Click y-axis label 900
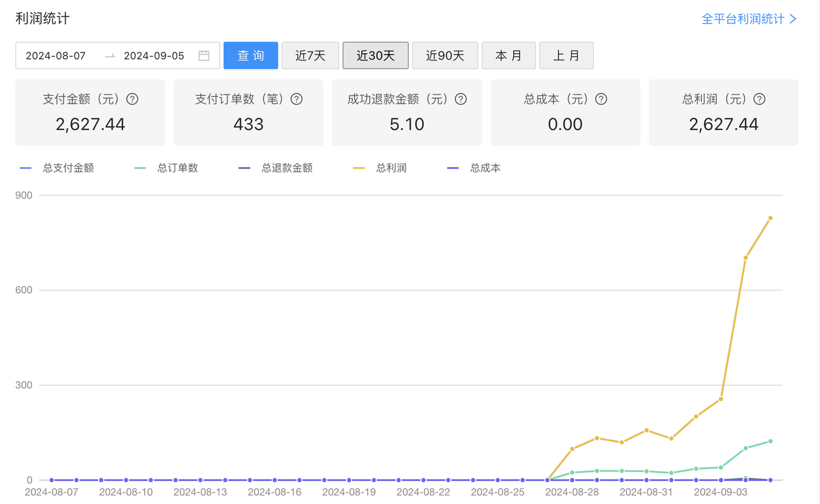This screenshot has height=504, width=820. 24,195
